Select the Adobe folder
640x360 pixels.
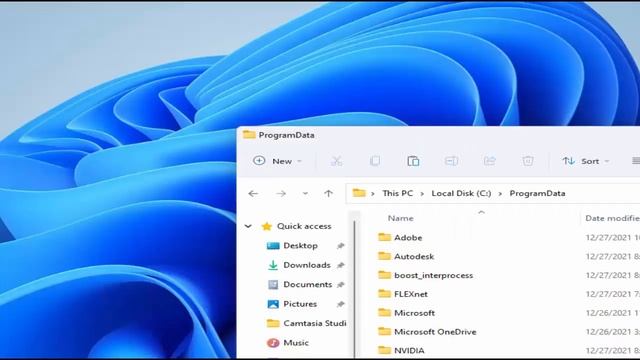coord(408,238)
